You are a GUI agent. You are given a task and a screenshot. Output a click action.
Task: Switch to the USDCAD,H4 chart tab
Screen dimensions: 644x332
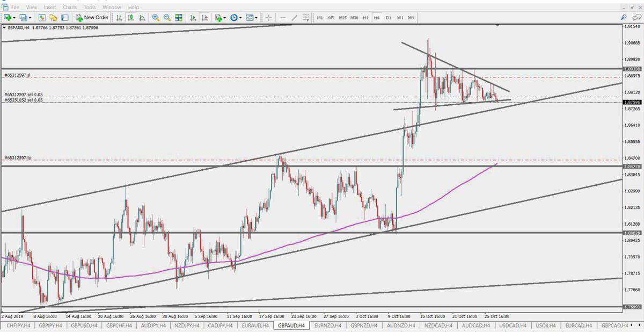point(514,326)
